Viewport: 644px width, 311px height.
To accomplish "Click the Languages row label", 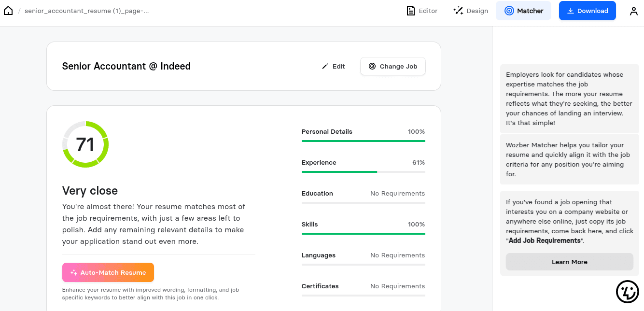I will coord(319,255).
